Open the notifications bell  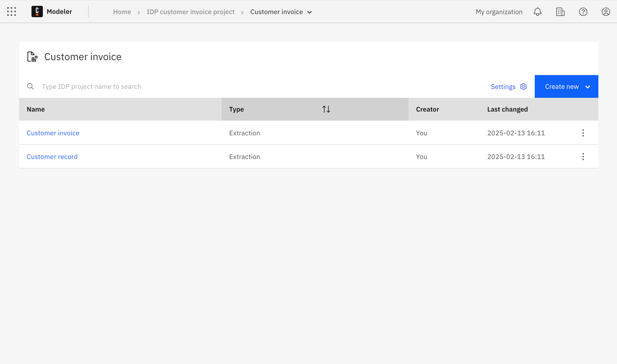(x=538, y=12)
